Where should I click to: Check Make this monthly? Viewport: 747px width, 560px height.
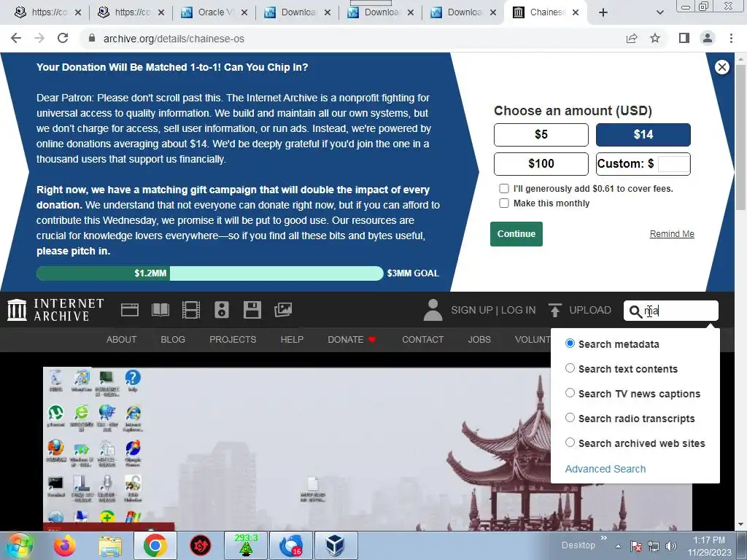pos(503,203)
